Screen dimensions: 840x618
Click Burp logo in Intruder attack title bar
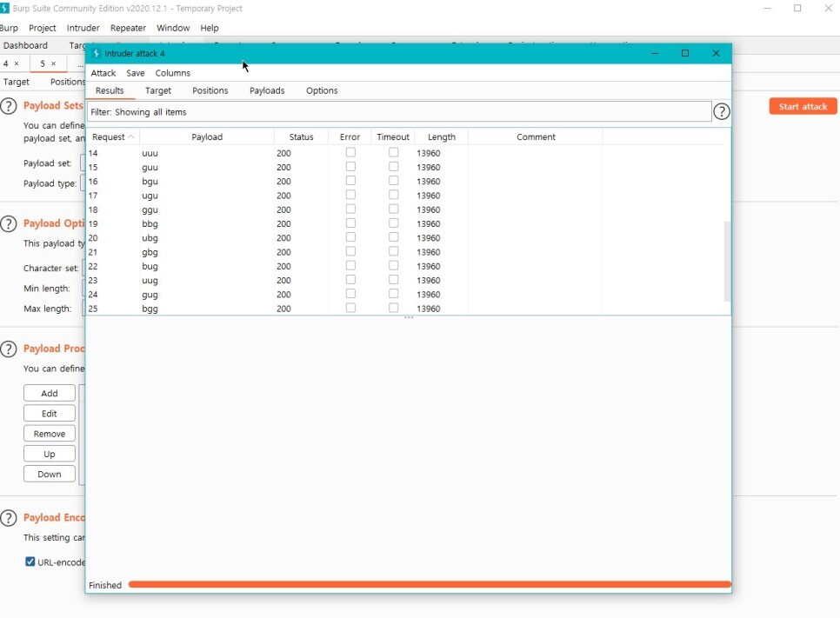click(x=97, y=53)
